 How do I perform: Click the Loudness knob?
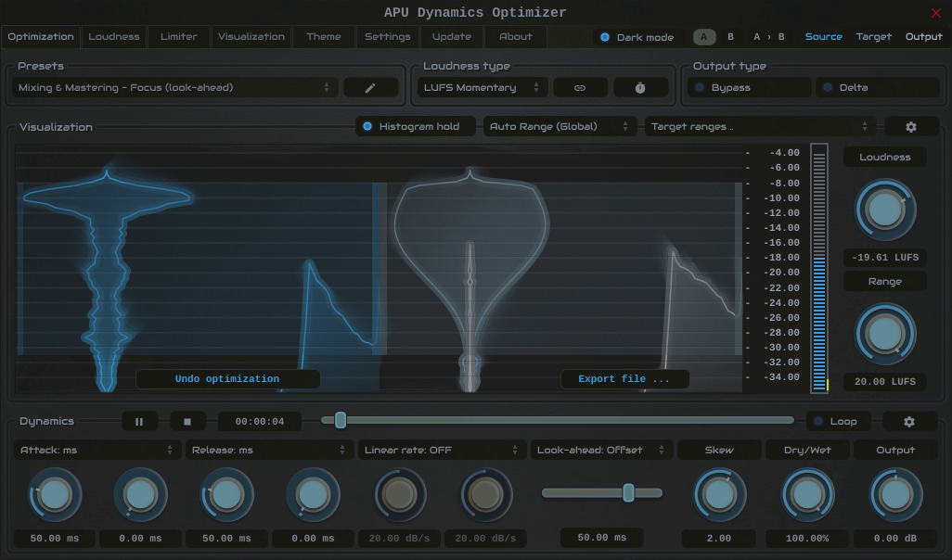pos(885,210)
